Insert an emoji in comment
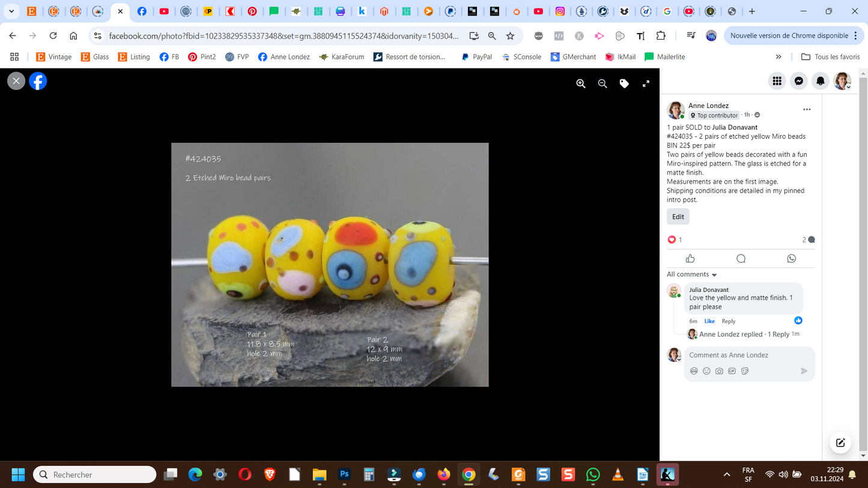868x488 pixels. (706, 371)
